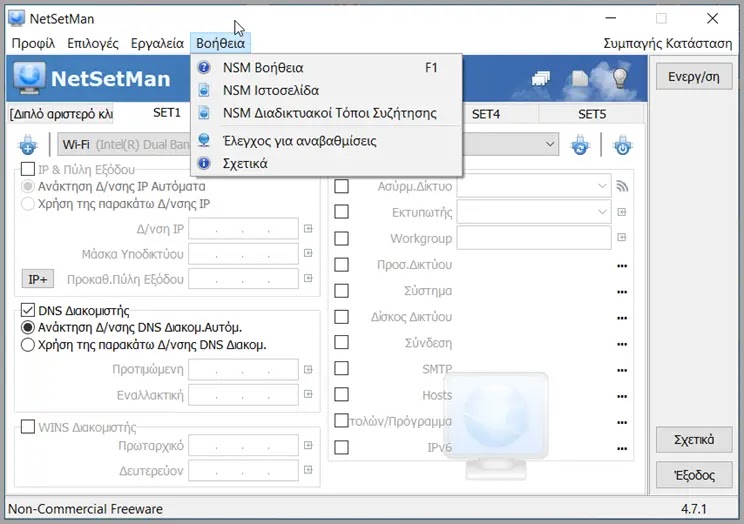744x524 pixels.
Task: Open SMTP settings ellipsis
Action: [x=622, y=370]
